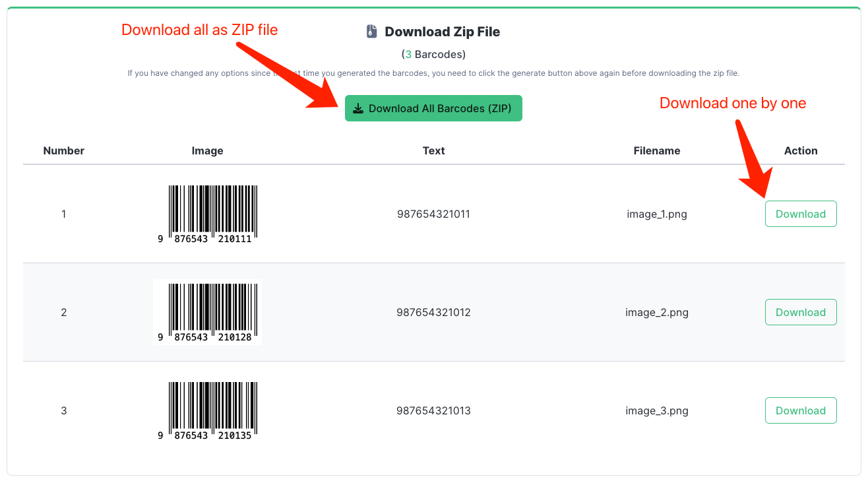Download image_3.png using its Download button
This screenshot has width=868, height=483.
pyautogui.click(x=800, y=410)
